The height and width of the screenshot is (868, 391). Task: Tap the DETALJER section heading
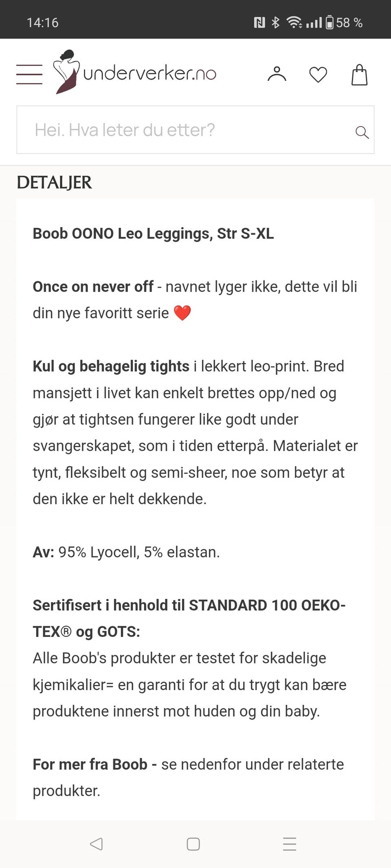click(x=54, y=182)
